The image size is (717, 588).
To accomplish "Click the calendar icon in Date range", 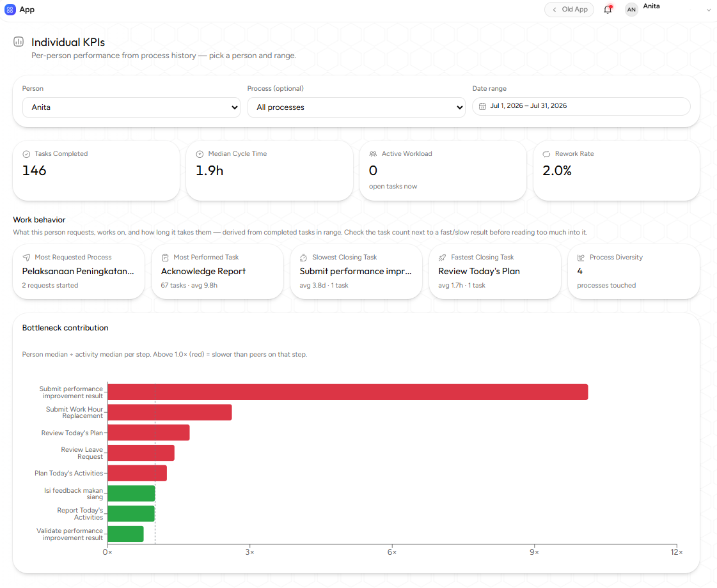I will pyautogui.click(x=482, y=107).
